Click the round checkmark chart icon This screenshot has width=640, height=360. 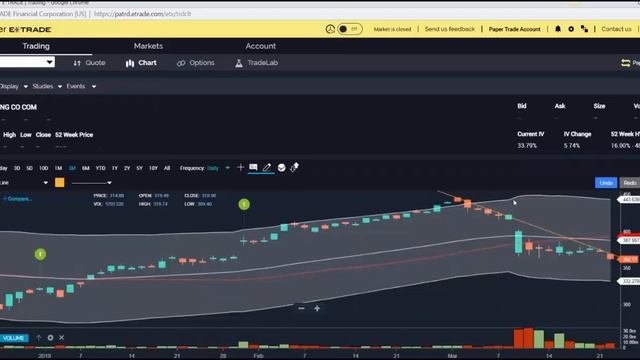click(x=281, y=167)
